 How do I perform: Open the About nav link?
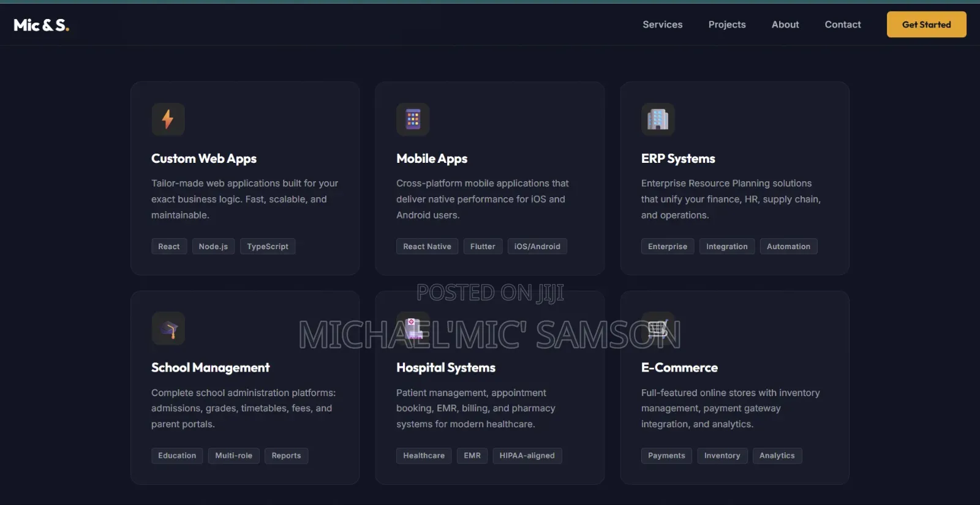pos(785,24)
